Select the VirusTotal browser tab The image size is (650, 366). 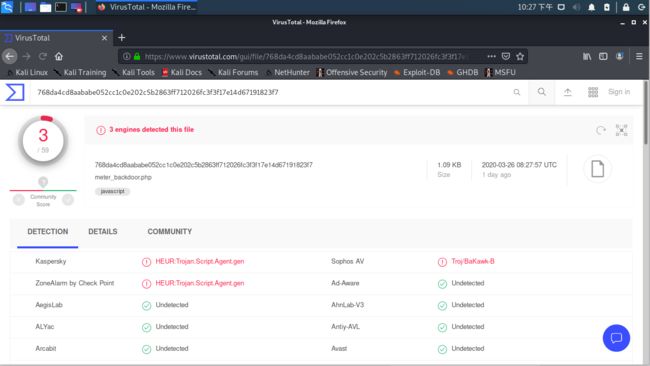56,38
